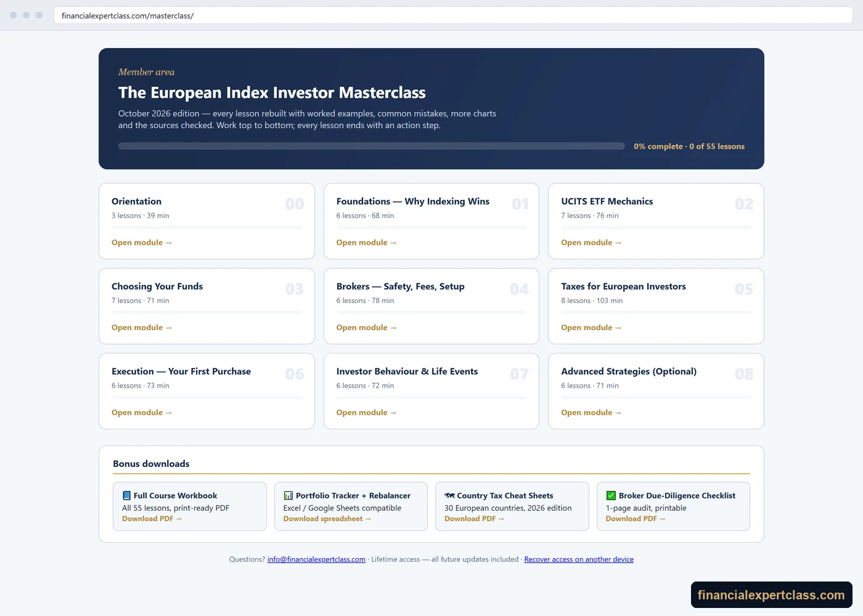Image resolution: width=863 pixels, height=616 pixels.
Task: Click the Investor Behaviour & Life Events title
Action: click(407, 371)
